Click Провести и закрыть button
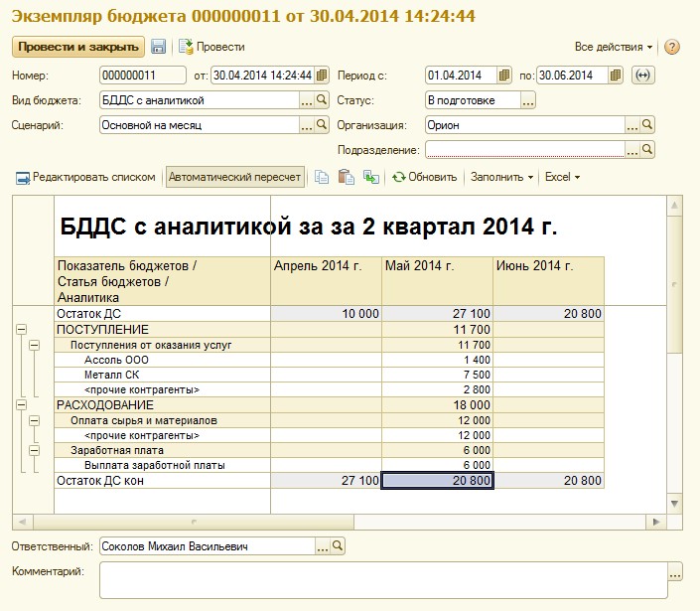 (x=78, y=47)
